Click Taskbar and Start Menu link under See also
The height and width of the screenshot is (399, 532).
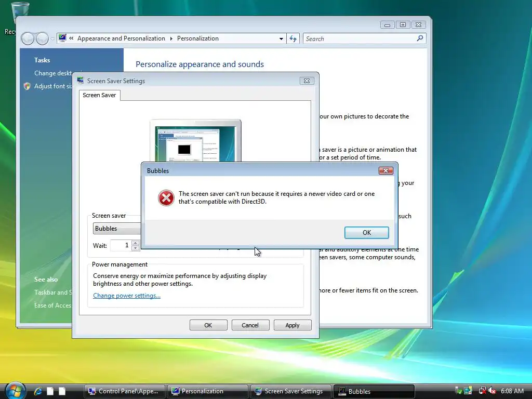point(52,292)
